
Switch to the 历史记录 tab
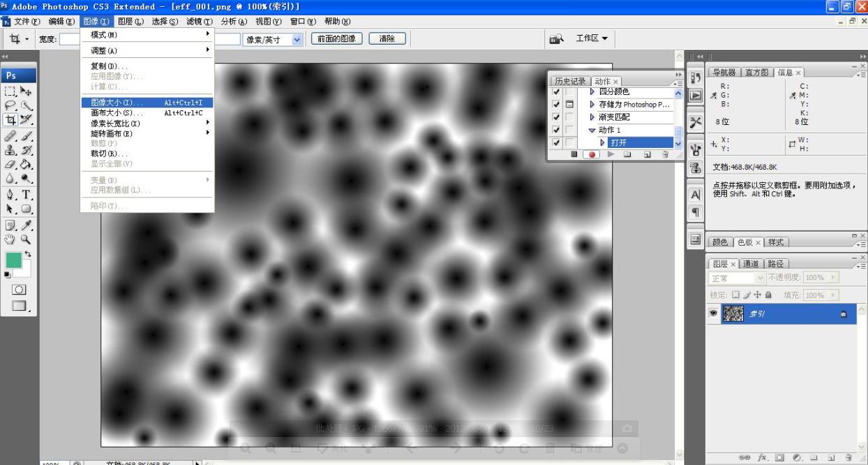click(x=570, y=82)
